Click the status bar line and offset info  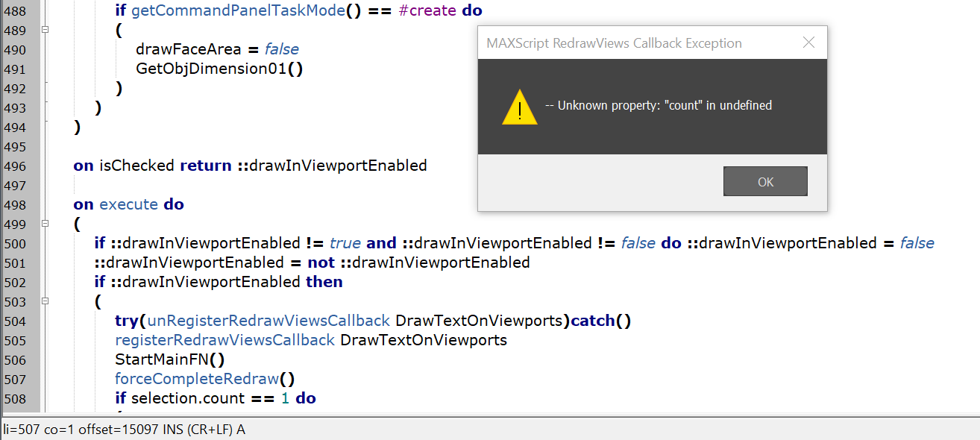click(124, 430)
